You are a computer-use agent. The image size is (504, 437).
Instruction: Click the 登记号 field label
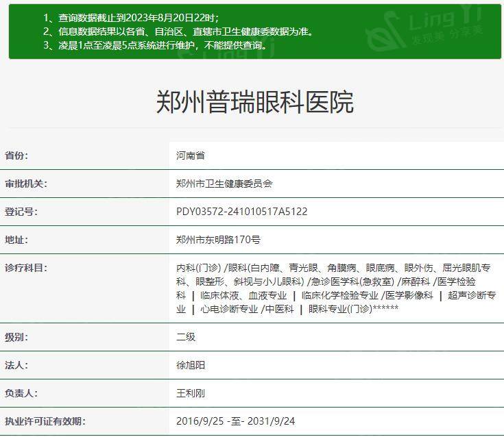point(21,212)
